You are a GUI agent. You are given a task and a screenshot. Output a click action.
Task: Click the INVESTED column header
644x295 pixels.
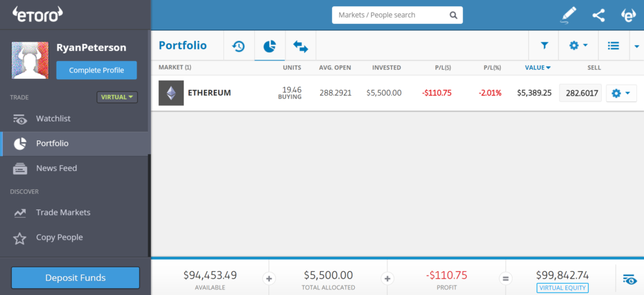pyautogui.click(x=387, y=67)
